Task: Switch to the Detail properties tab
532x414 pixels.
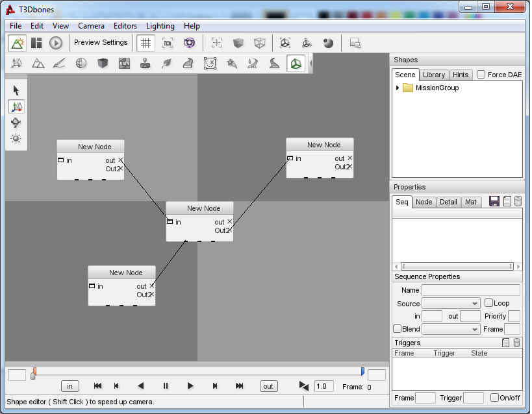Action: click(x=448, y=202)
